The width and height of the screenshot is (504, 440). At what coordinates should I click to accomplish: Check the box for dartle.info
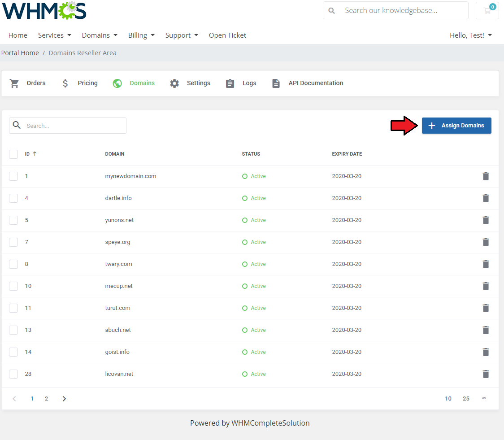[x=13, y=198]
